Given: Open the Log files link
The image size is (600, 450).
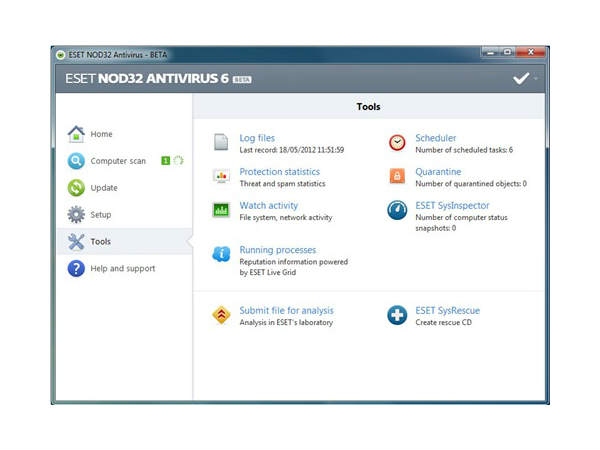Looking at the screenshot, I should point(257,138).
